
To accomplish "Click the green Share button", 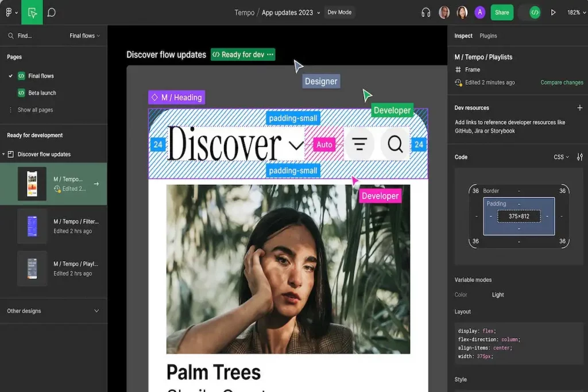I will click(x=502, y=13).
